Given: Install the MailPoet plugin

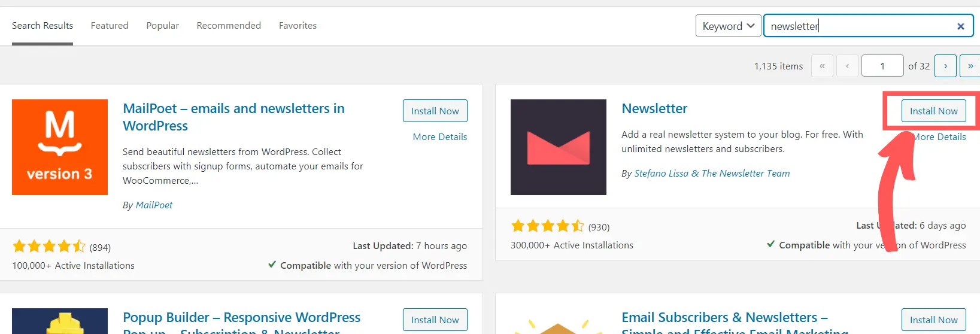Looking at the screenshot, I should click(435, 111).
